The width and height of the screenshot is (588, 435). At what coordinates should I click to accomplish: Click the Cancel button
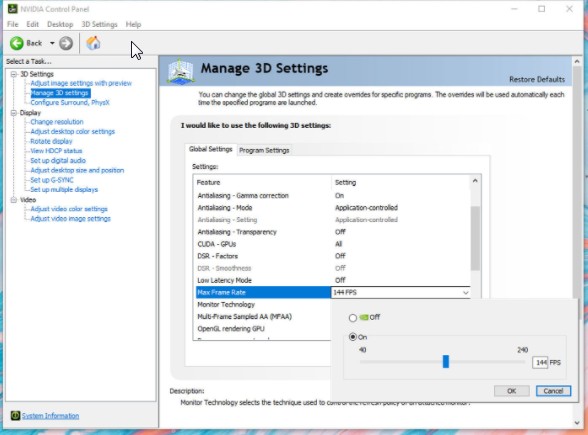(553, 391)
